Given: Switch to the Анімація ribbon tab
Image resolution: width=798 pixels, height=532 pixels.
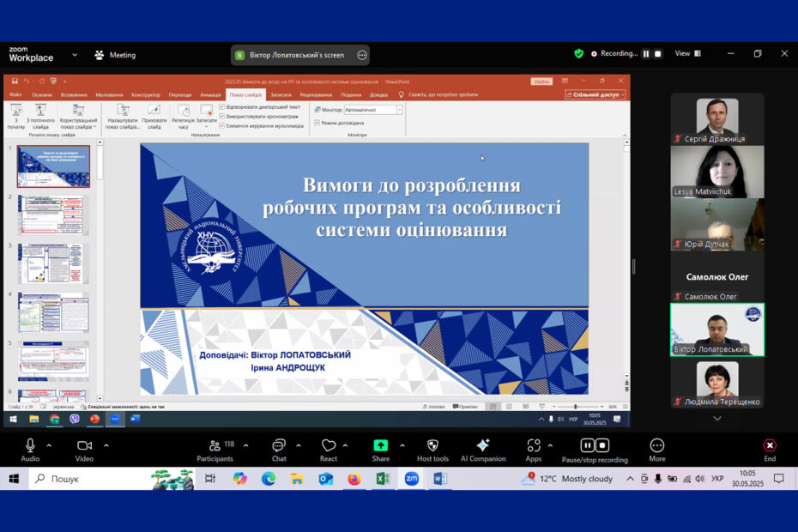Looking at the screenshot, I should pyautogui.click(x=210, y=94).
